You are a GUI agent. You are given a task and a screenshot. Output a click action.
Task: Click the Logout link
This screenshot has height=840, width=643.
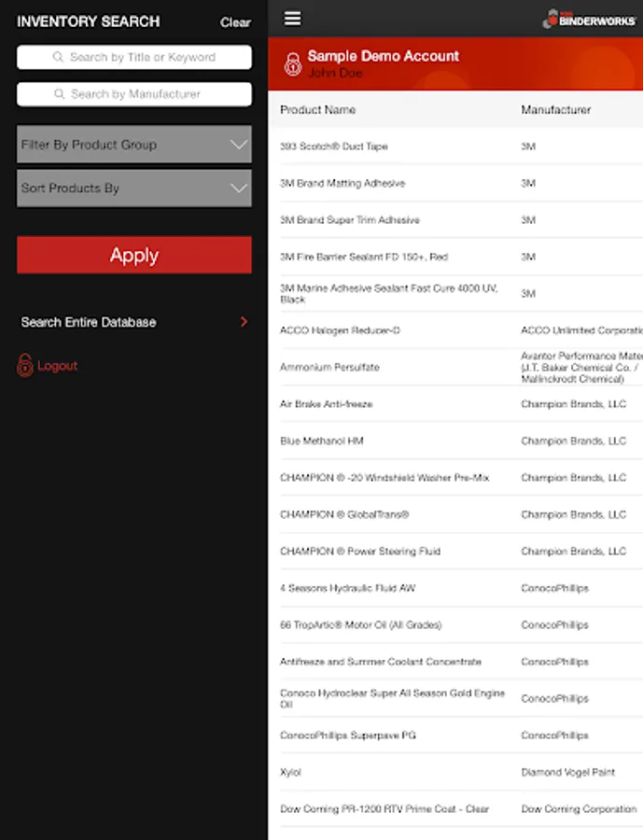click(57, 365)
